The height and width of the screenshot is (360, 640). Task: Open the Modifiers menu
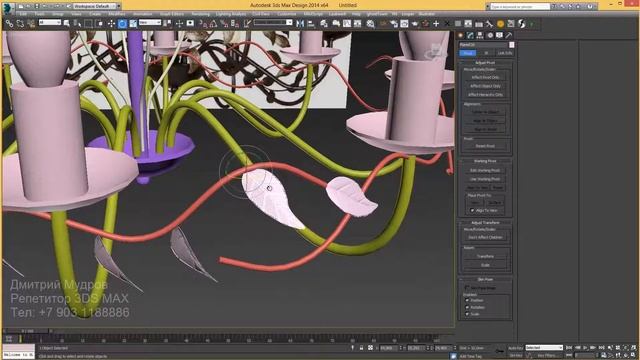[x=117, y=14]
